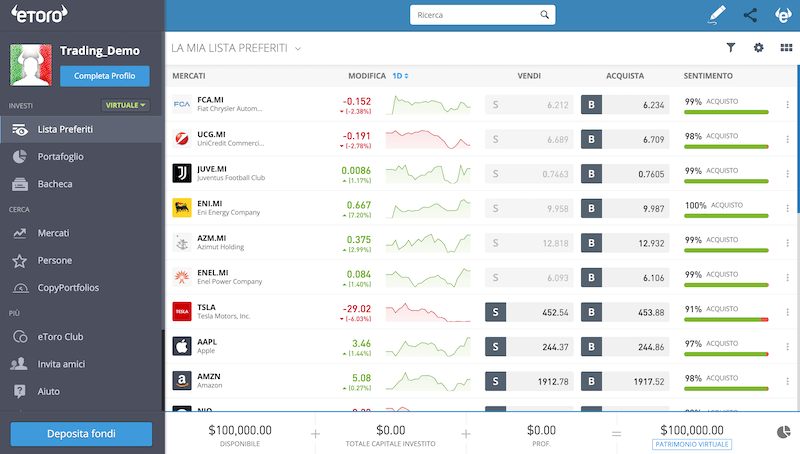The width and height of the screenshot is (800, 454).
Task: Buy UCG.MI at 6.709
Action: point(625,139)
